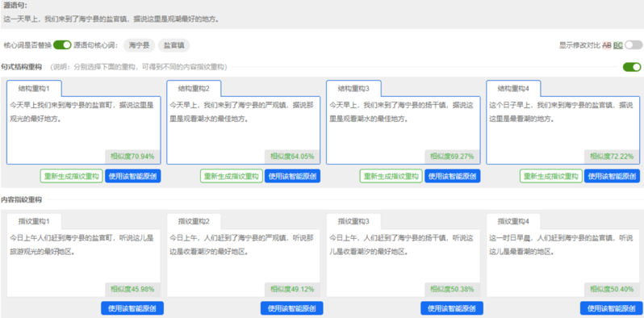644x318 pixels.
Task: Click 使用该智能原创 under 指纹重构3
Action: (452, 308)
